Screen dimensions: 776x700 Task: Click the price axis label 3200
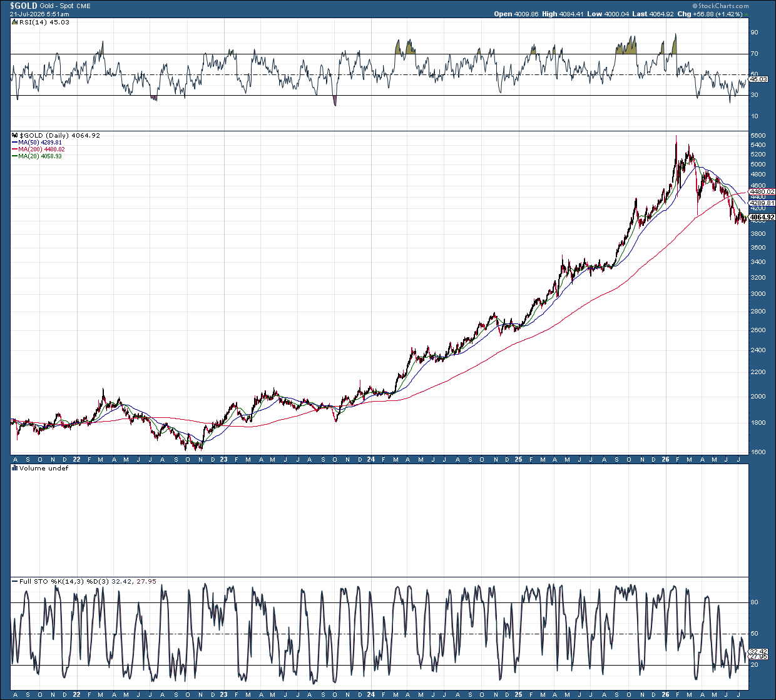pos(757,278)
